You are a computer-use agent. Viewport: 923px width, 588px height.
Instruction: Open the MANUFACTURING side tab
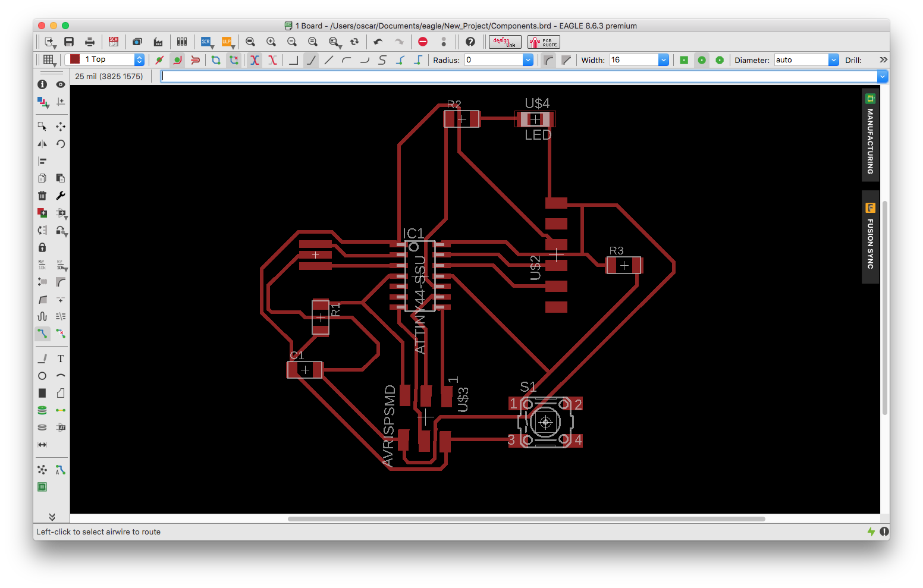(870, 136)
